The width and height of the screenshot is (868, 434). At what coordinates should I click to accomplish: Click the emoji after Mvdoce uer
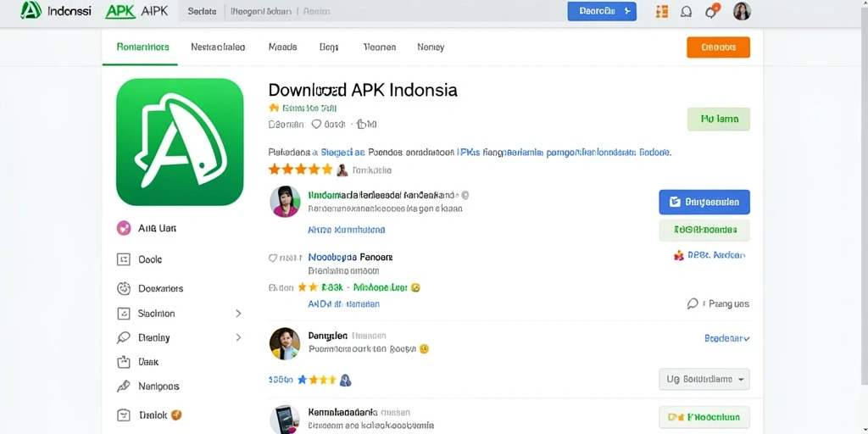pyautogui.click(x=416, y=288)
